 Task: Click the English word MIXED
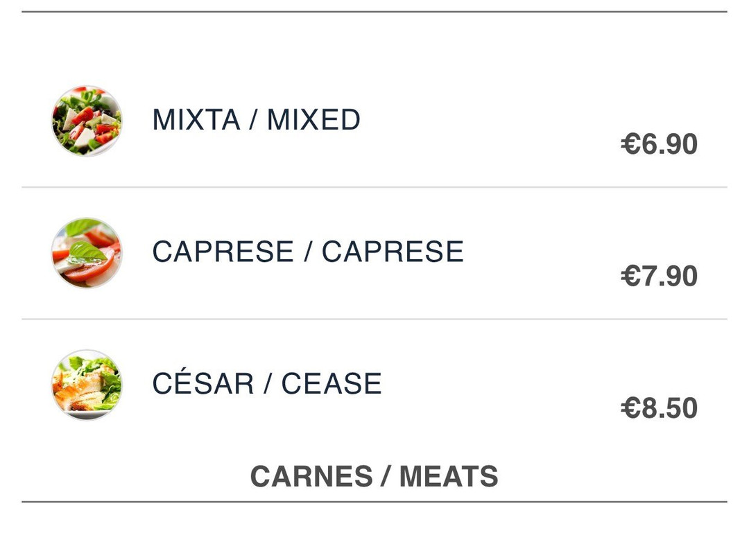[x=313, y=119]
